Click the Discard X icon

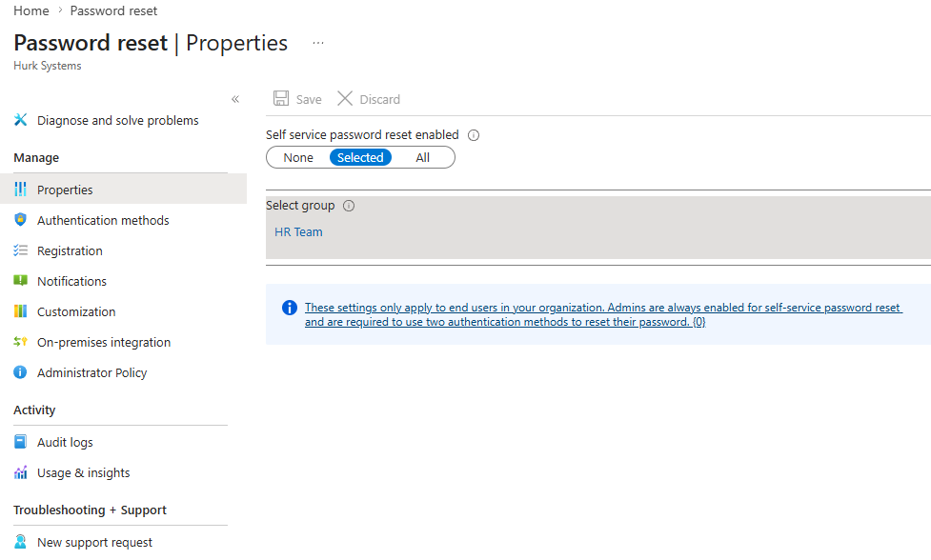pos(345,98)
